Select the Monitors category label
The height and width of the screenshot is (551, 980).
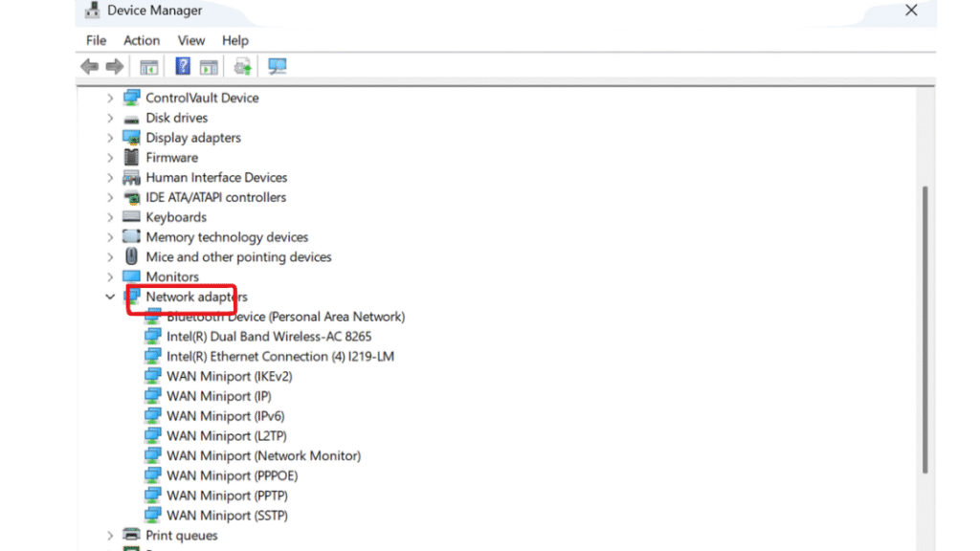tap(172, 276)
